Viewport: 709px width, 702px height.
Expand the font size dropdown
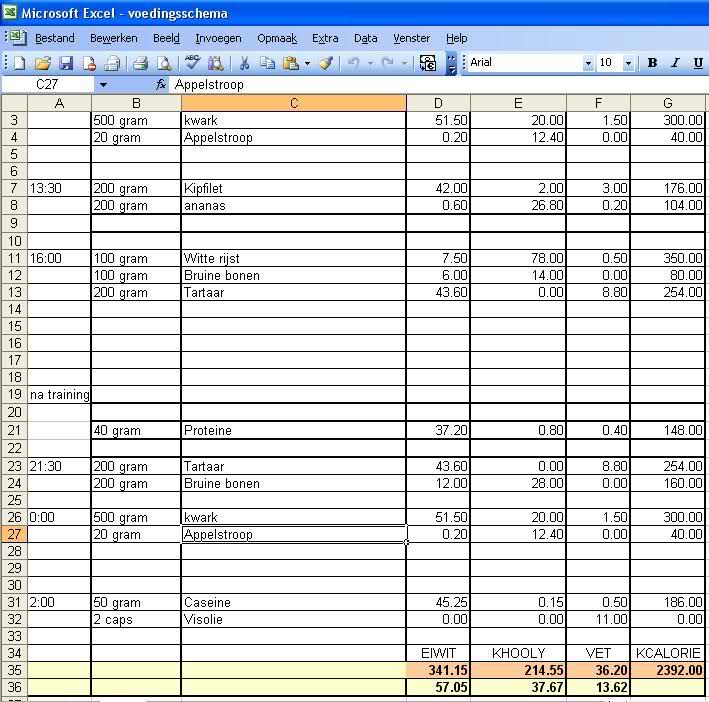(x=628, y=63)
